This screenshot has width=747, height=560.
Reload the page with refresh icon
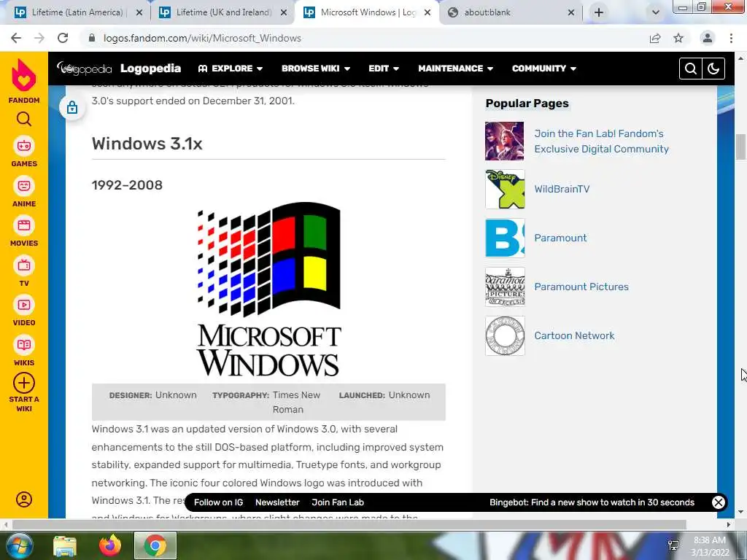63,38
